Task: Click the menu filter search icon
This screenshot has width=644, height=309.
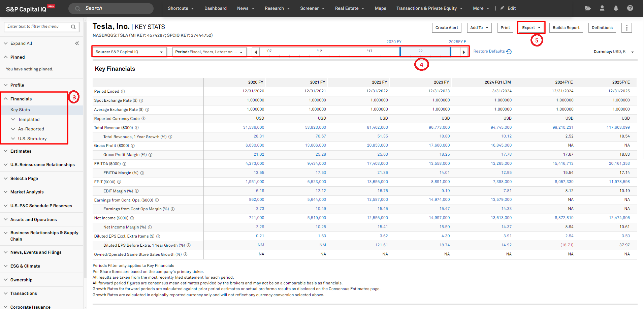Action: (x=73, y=27)
